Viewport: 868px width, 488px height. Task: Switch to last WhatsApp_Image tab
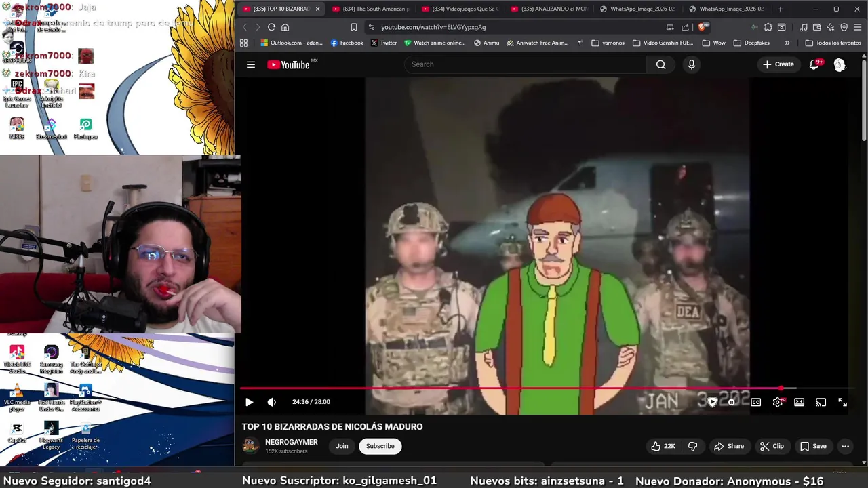728,9
